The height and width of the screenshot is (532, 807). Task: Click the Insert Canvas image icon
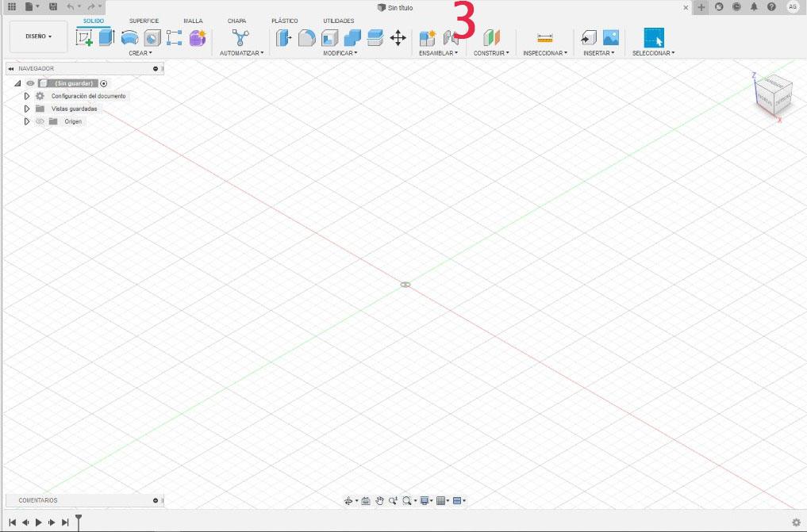coord(611,37)
